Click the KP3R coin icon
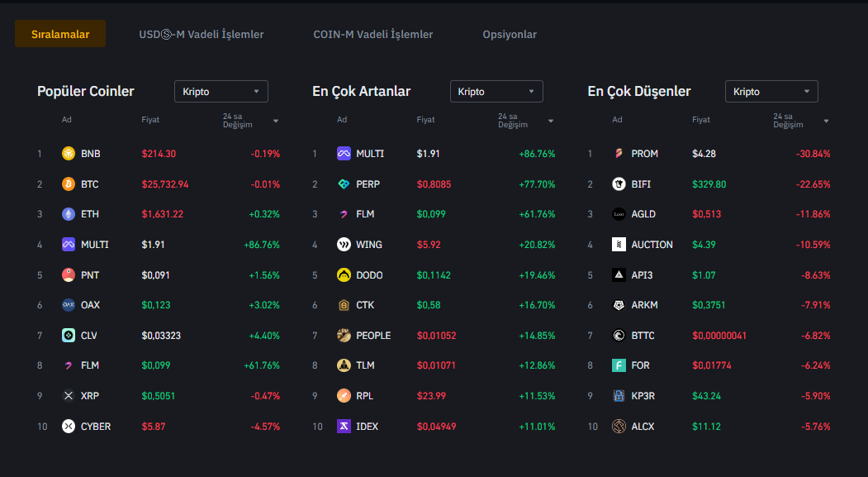The width and height of the screenshot is (868, 477). 619,396
